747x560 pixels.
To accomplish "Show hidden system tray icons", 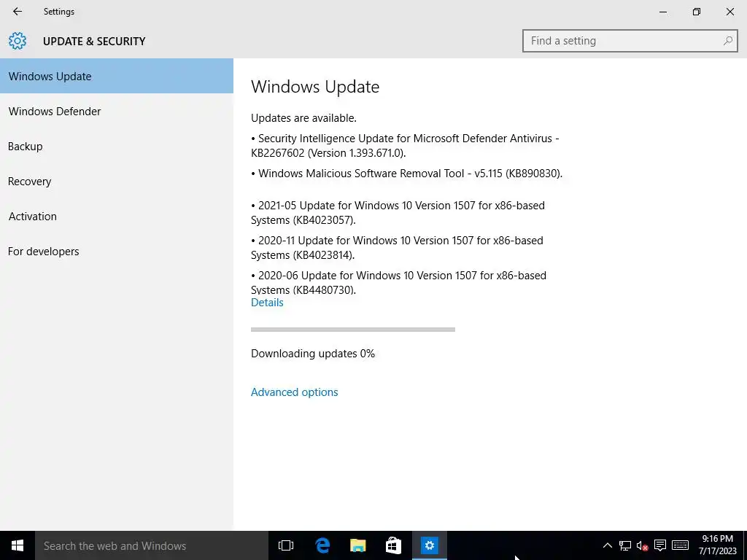I will point(608,545).
